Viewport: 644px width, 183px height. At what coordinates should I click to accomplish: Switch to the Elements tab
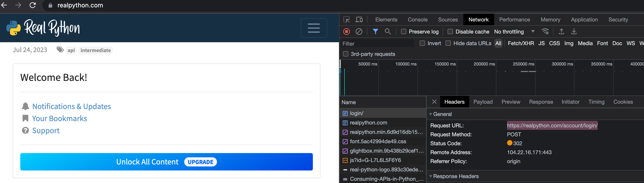(386, 19)
